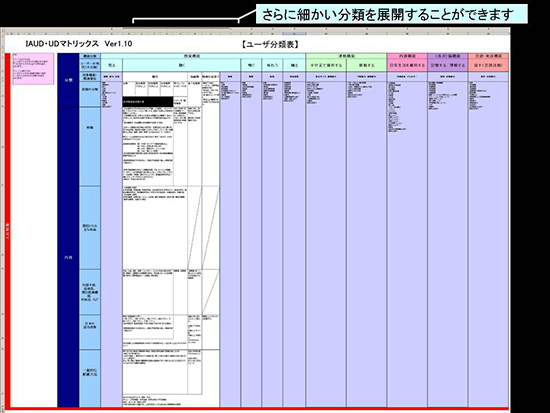Click the pink 日常生活を維持する header
This screenshot has width=550, height=413.
pos(407,65)
